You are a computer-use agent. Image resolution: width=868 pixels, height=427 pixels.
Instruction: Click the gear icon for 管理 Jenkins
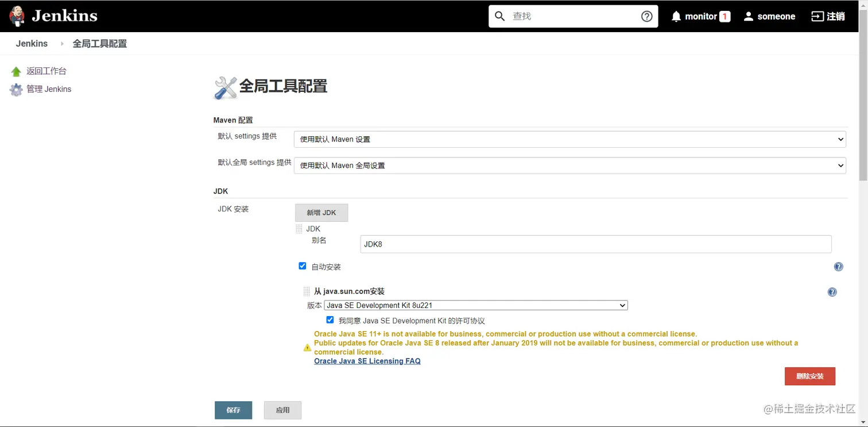coord(16,90)
